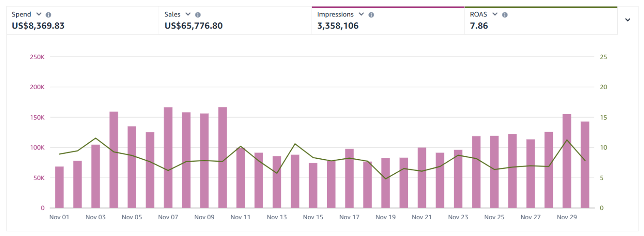Click the Nov 01 impressions bar

click(x=59, y=187)
